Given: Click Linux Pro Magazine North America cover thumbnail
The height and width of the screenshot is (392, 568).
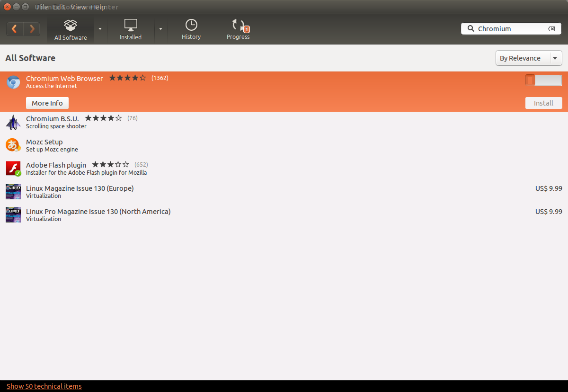Looking at the screenshot, I should [13, 215].
